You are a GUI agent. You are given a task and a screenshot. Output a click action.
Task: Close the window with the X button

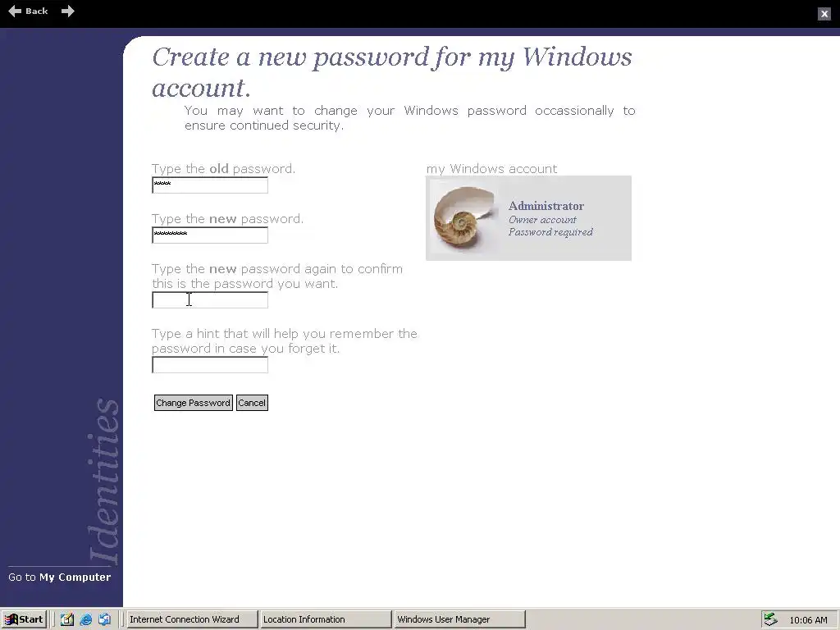coord(824,14)
